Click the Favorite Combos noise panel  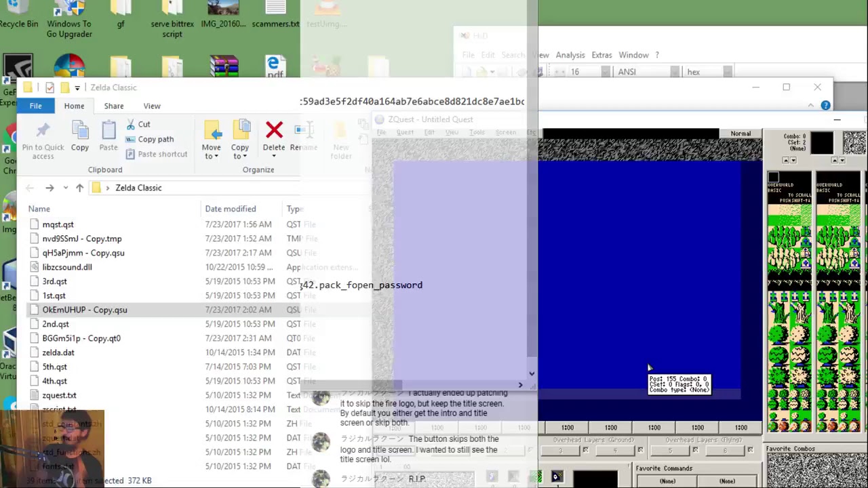816,470
